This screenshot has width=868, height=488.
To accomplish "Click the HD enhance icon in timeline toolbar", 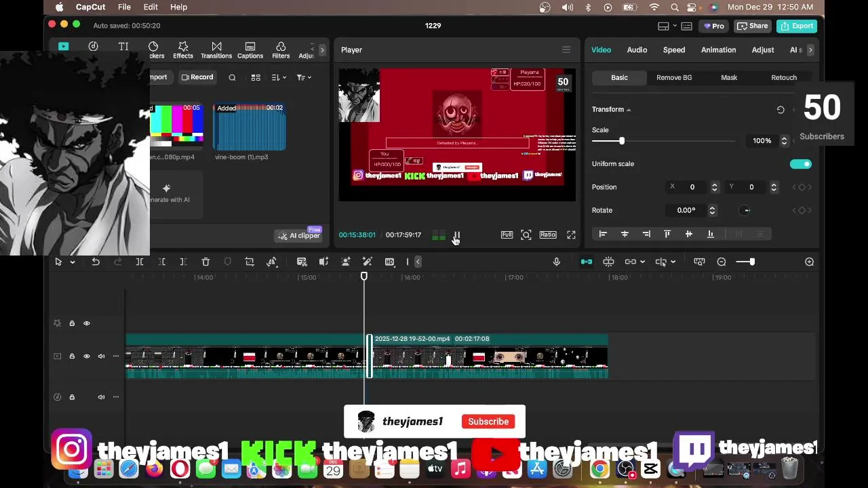I will 390,262.
